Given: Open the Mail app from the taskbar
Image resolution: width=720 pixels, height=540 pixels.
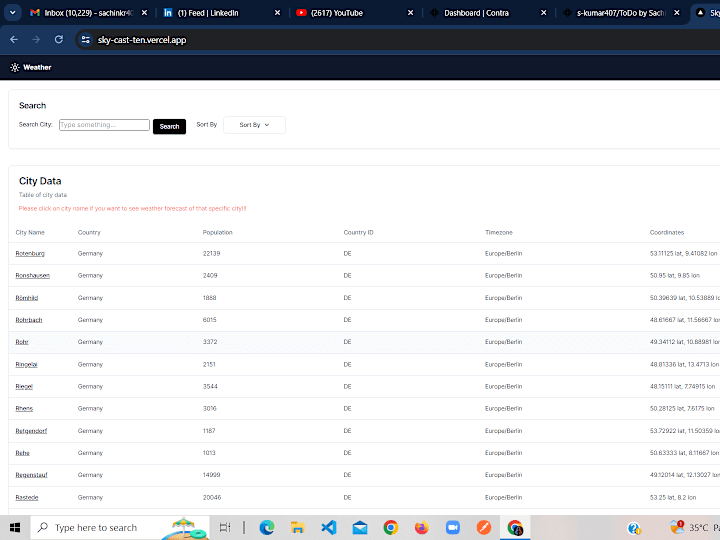Looking at the screenshot, I should [360, 528].
